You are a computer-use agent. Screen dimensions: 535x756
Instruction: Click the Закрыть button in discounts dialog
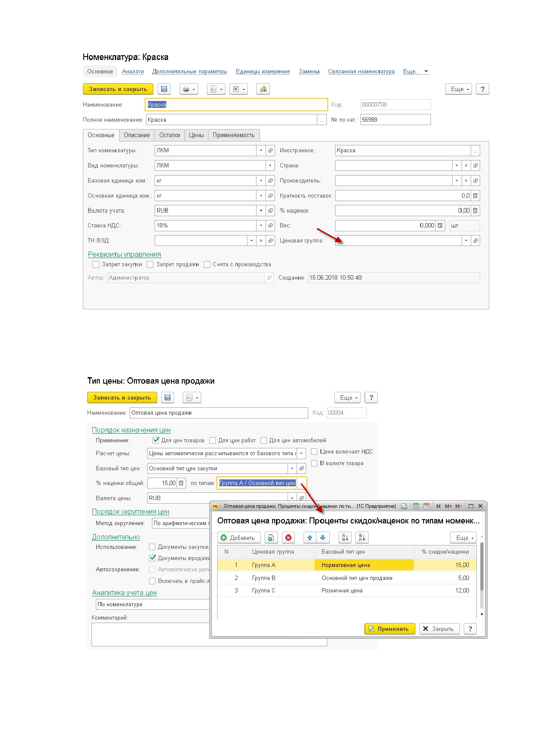[x=439, y=629]
